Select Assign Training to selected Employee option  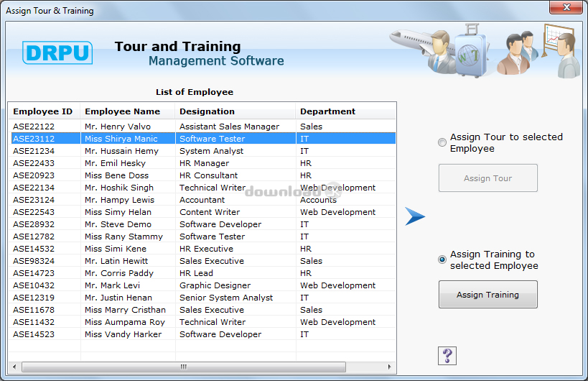pos(442,260)
